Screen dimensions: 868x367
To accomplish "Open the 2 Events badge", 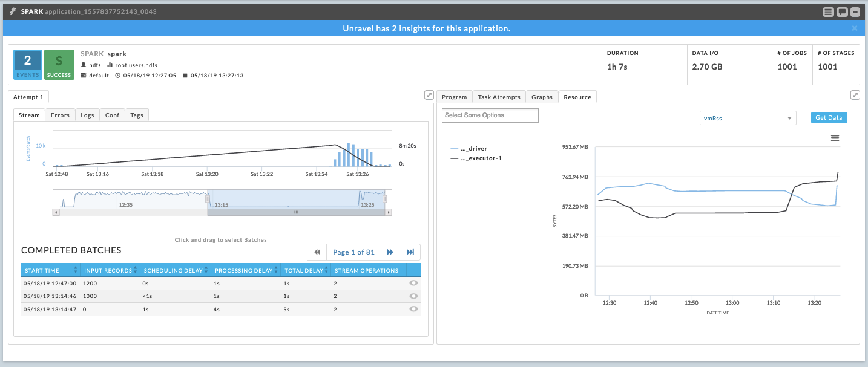I will (28, 65).
